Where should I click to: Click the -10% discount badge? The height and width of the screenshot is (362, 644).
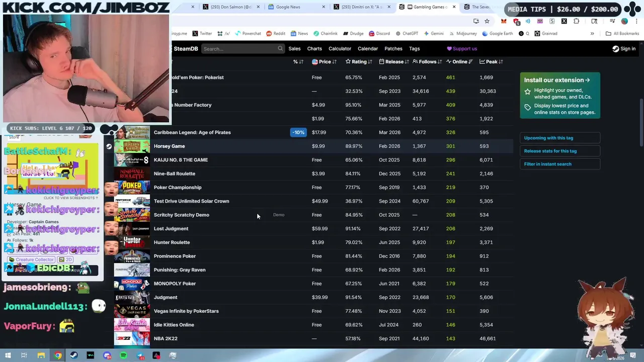coord(298,133)
